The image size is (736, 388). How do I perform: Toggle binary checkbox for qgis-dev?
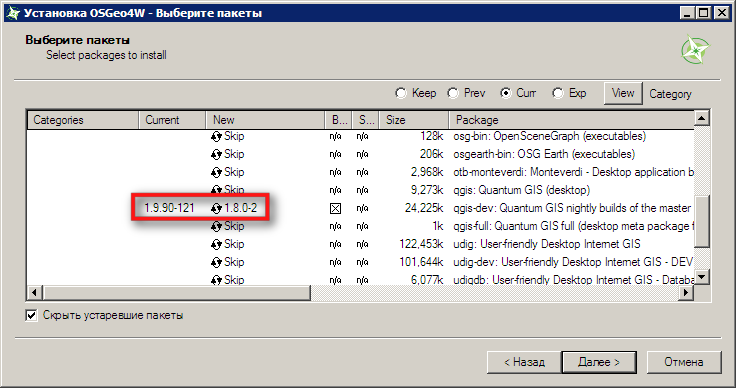coord(335,208)
